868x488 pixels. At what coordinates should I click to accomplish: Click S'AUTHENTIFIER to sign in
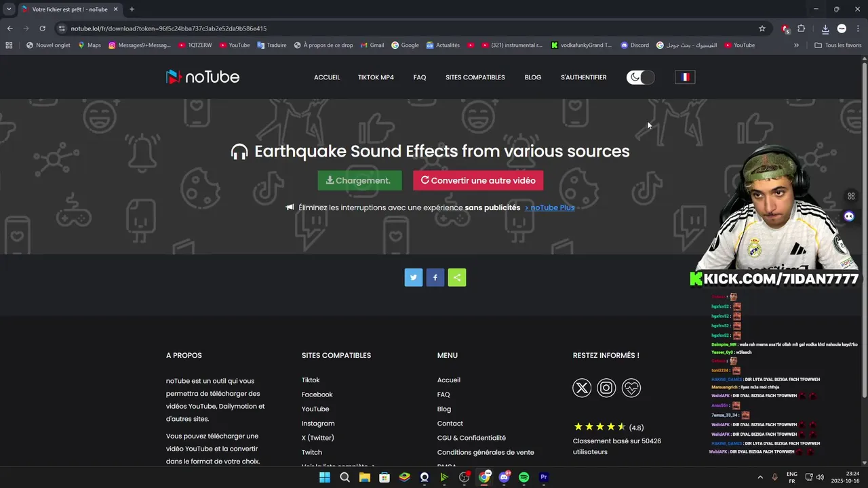(x=583, y=77)
